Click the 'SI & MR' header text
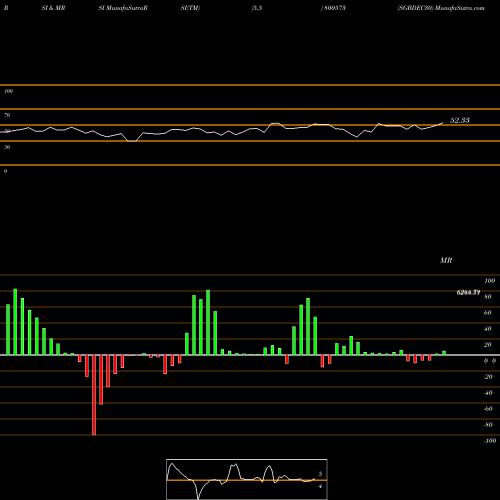The height and width of the screenshot is (500, 500). [53, 8]
